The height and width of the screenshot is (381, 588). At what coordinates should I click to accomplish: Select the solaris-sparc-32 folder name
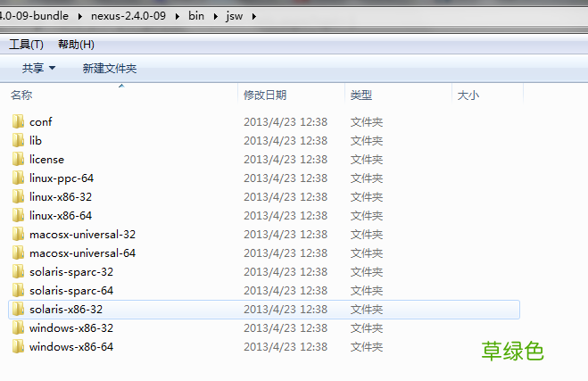point(71,272)
